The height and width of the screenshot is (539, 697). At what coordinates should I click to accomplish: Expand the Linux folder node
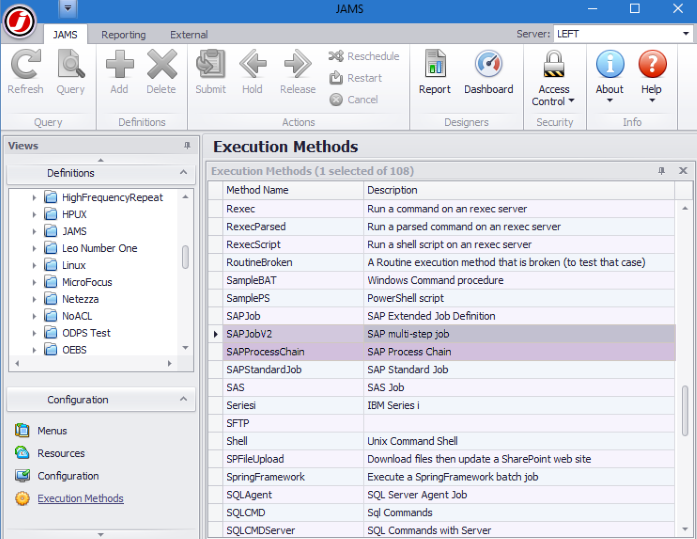point(34,265)
